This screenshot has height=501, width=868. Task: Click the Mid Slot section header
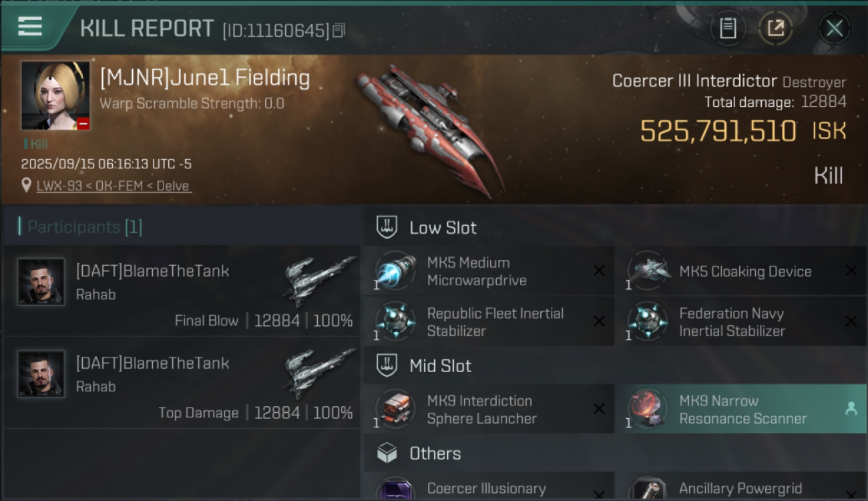coord(440,366)
